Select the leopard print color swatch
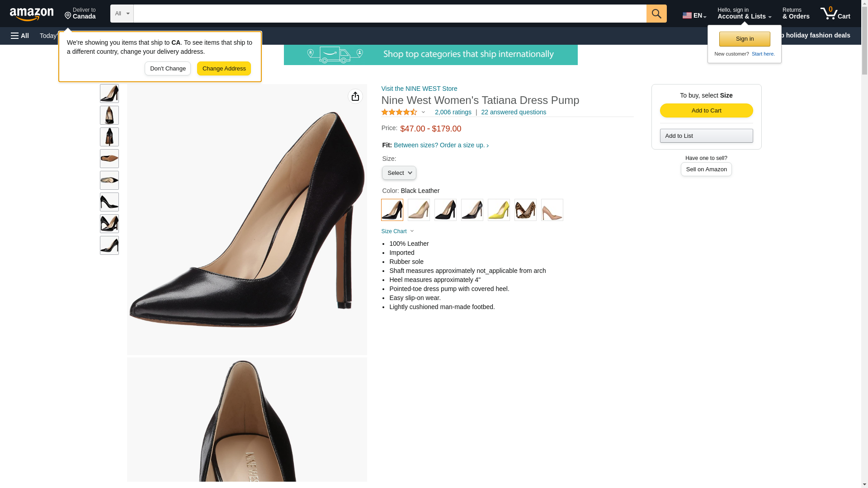Image resolution: width=868 pixels, height=488 pixels. click(525, 210)
